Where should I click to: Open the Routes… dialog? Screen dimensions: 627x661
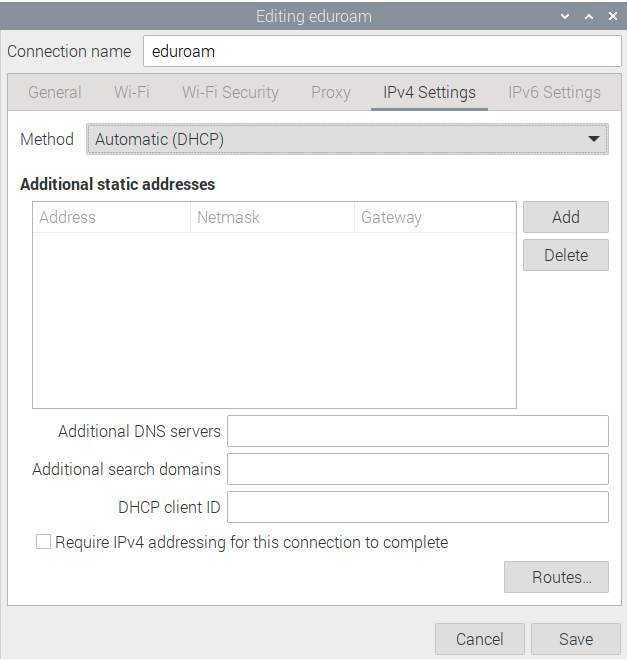point(556,577)
